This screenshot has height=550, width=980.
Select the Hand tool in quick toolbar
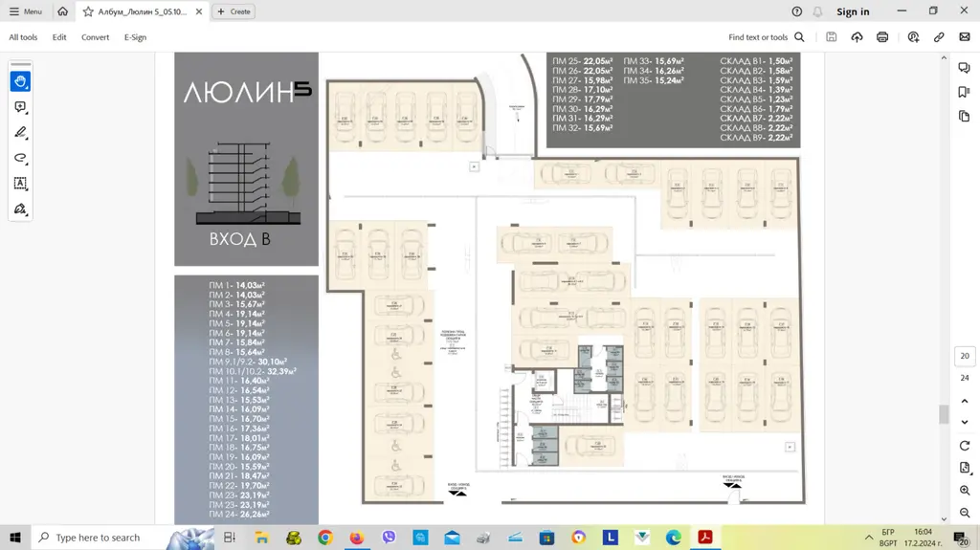pyautogui.click(x=20, y=82)
